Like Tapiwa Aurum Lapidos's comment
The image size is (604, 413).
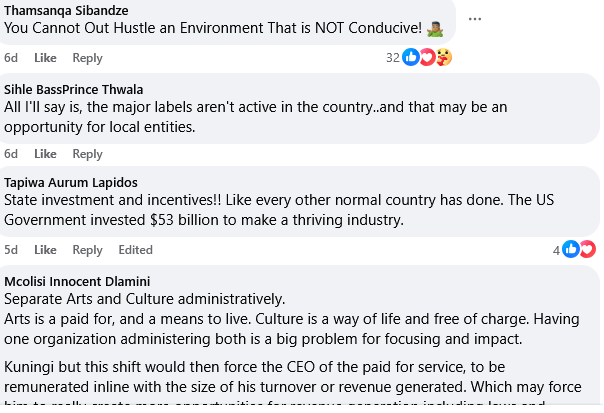point(45,250)
